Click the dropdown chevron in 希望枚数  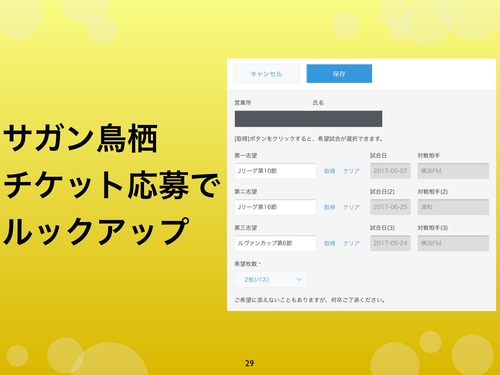pos(299,279)
